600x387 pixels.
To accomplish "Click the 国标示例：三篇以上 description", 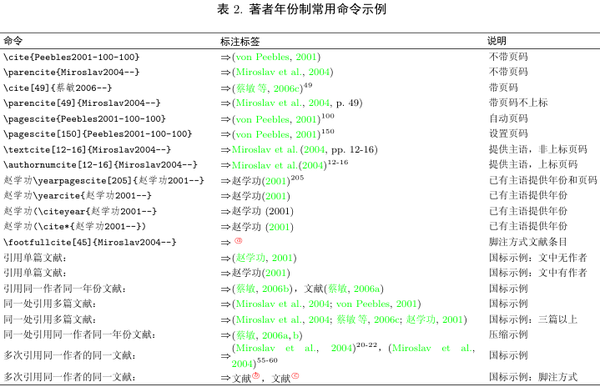I will click(533, 319).
